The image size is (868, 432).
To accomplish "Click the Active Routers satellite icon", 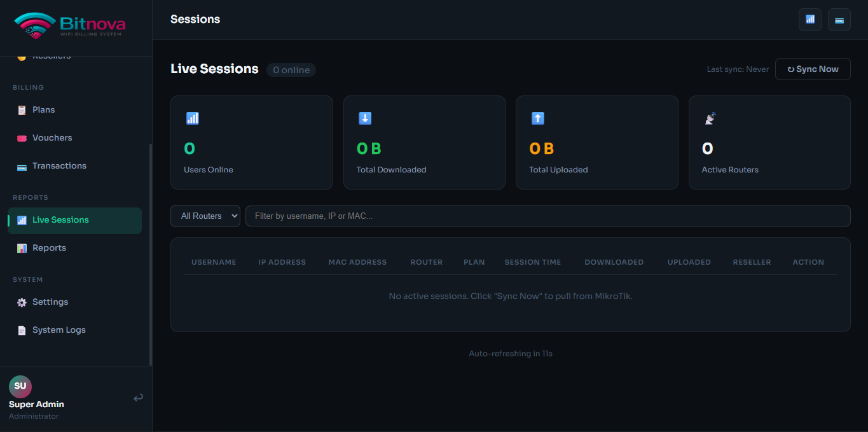I will point(710,118).
